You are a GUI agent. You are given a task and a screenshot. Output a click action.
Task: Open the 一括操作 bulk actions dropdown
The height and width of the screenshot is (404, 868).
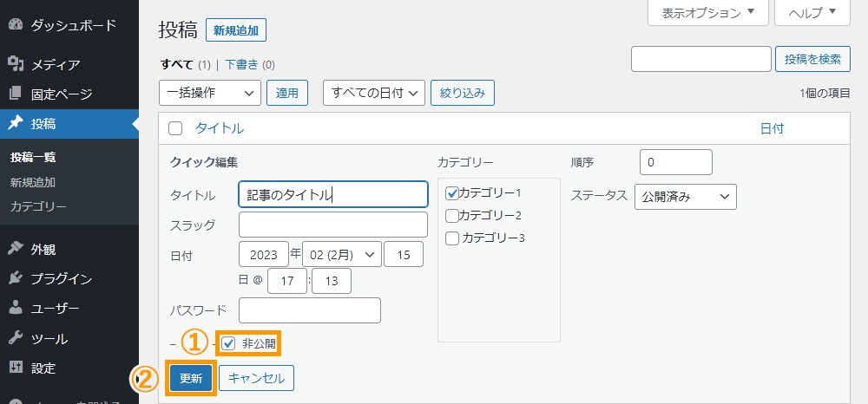click(x=210, y=93)
